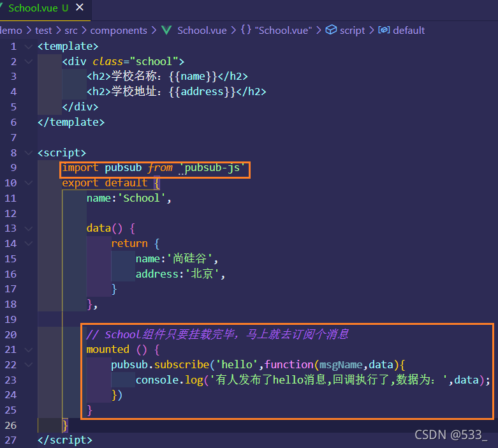Click the {{name}} interpolation on line 3
The width and height of the screenshot is (498, 448).
point(193,77)
